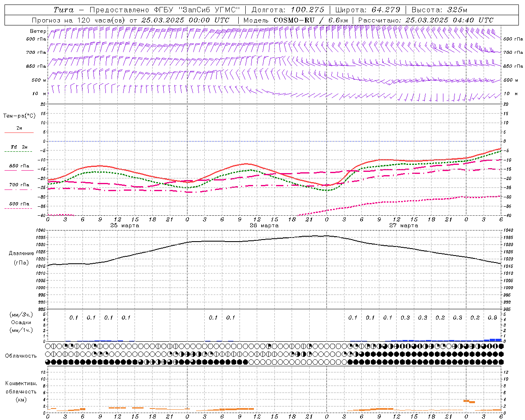This screenshot has width=525, height=420.
Task: Click the (км) unit label of convective panel
Action: click(21, 399)
